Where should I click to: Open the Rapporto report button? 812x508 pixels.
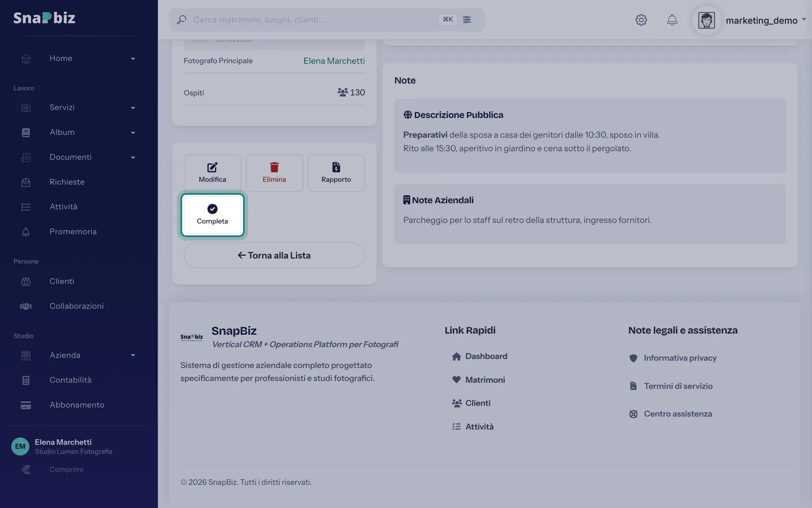pos(336,173)
